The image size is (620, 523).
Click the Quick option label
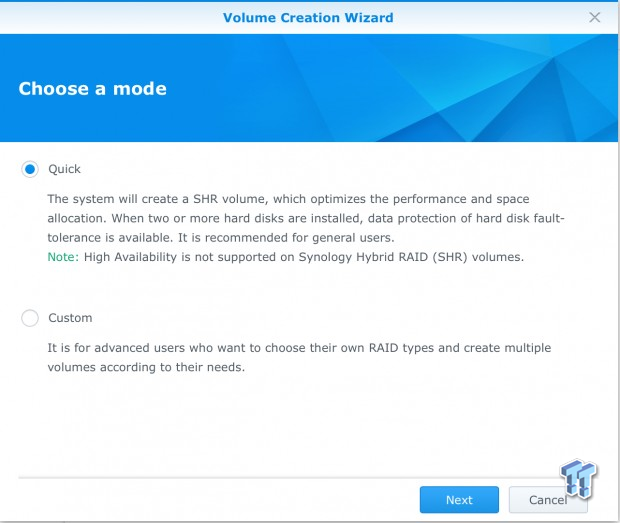pyautogui.click(x=64, y=169)
